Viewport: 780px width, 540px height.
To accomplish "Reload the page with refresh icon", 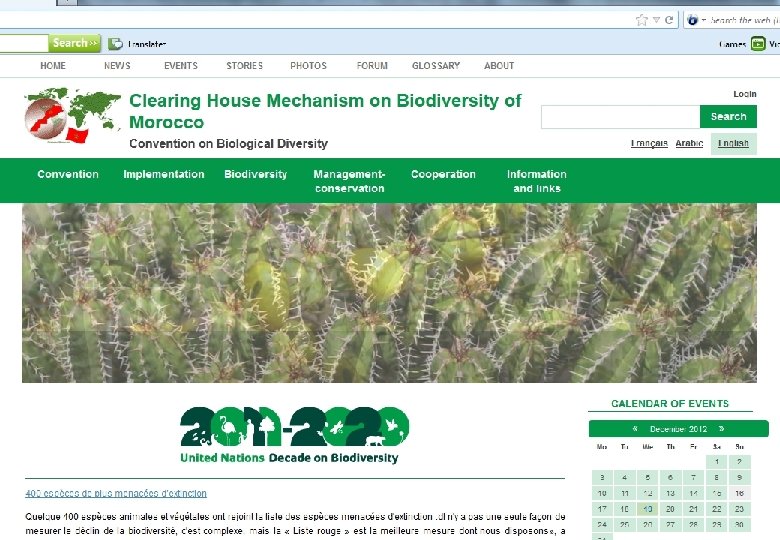I will pos(669,20).
